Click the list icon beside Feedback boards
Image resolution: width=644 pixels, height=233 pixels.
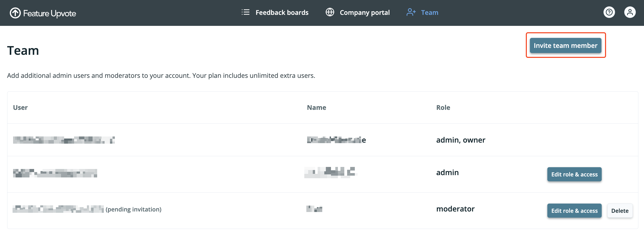[x=245, y=12]
